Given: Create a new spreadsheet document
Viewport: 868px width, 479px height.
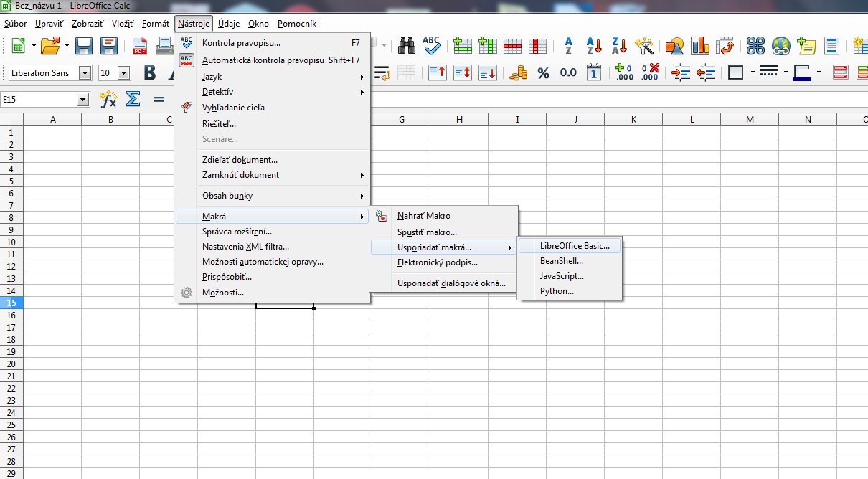Looking at the screenshot, I should tap(17, 47).
